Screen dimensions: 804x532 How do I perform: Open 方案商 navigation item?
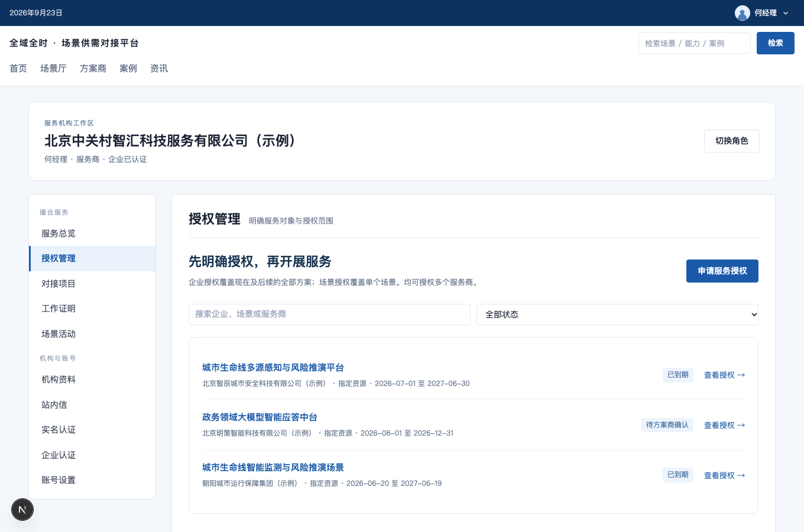(93, 69)
